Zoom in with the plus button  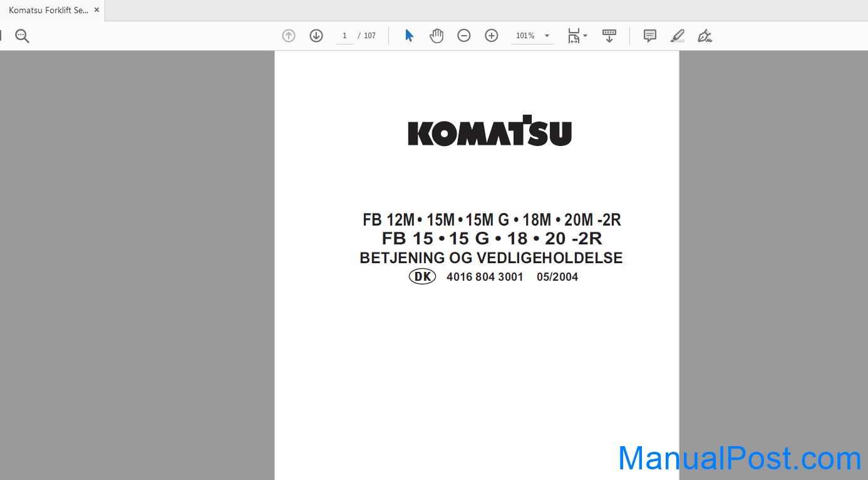click(x=492, y=36)
